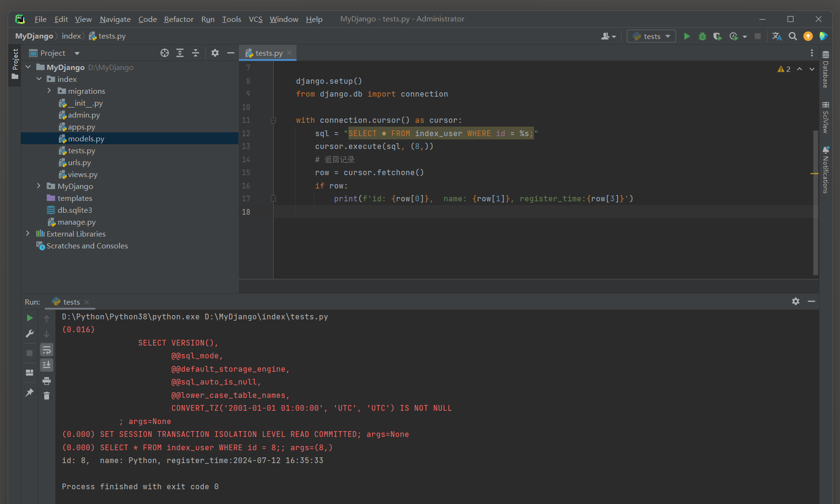Click the yellow warning stripe marker
The height and width of the screenshot is (504, 840).
(x=814, y=174)
